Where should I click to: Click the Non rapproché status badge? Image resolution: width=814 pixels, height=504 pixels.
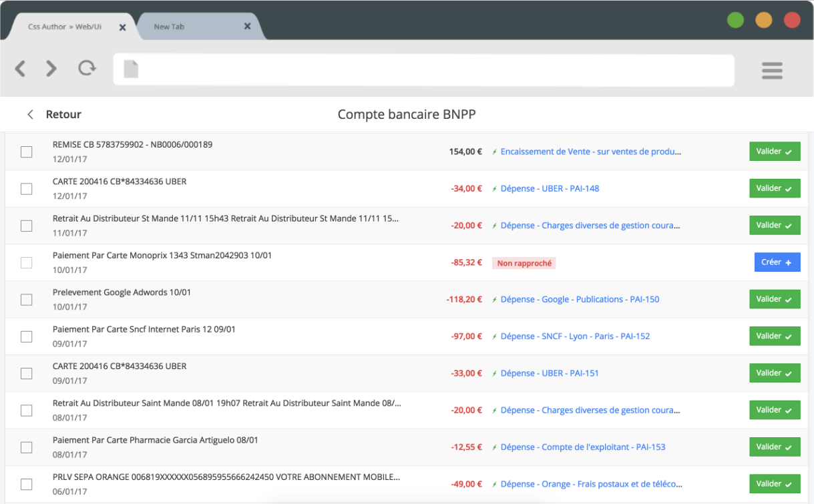524,263
